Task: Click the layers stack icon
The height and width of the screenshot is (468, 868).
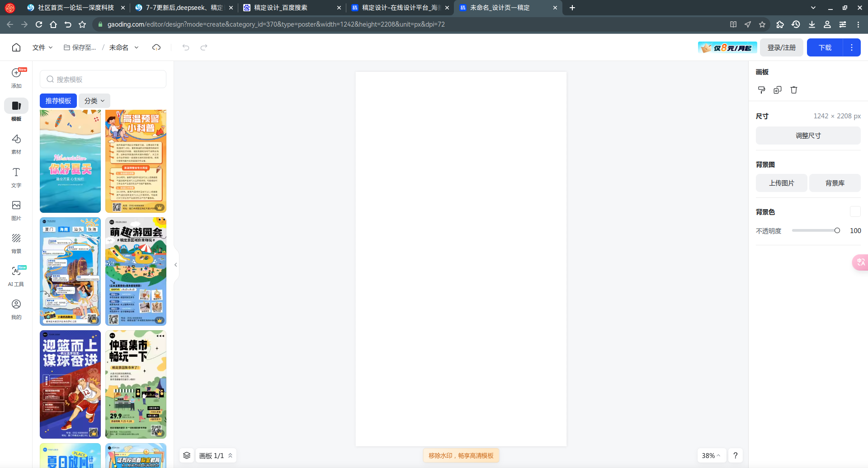Action: click(187, 455)
